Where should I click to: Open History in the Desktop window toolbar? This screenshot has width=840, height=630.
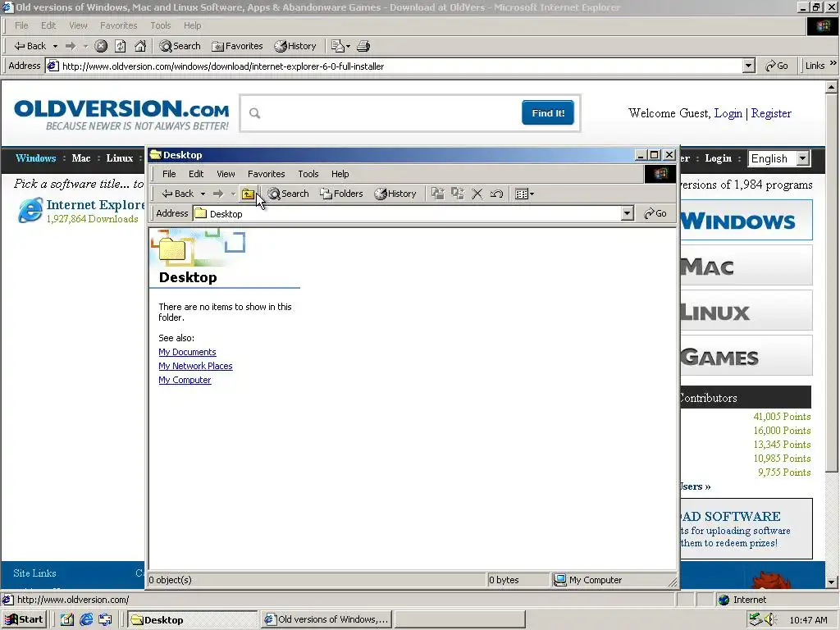(395, 194)
